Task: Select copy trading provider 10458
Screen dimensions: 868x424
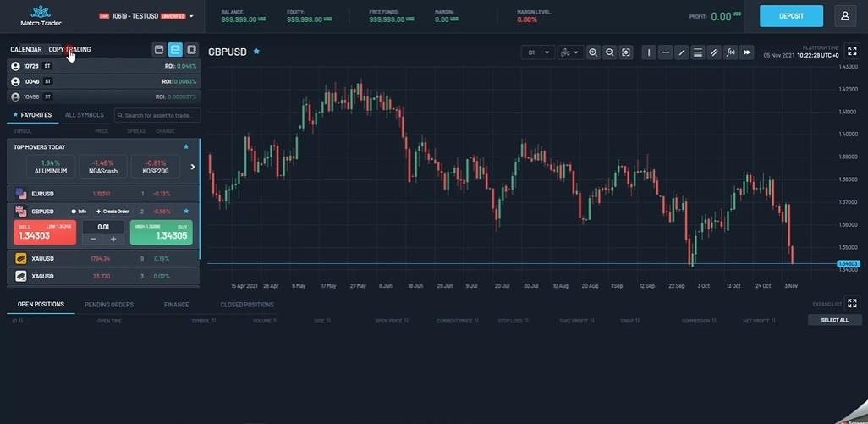Action: click(103, 96)
